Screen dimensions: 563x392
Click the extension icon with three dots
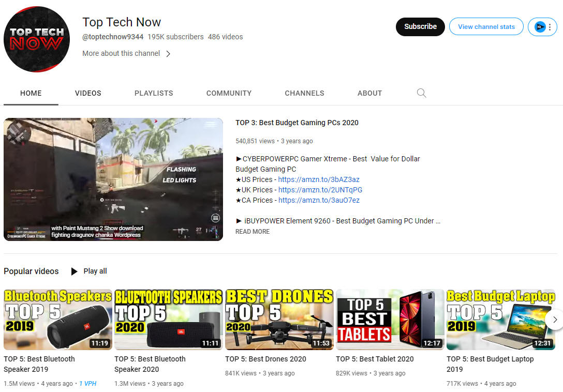542,27
